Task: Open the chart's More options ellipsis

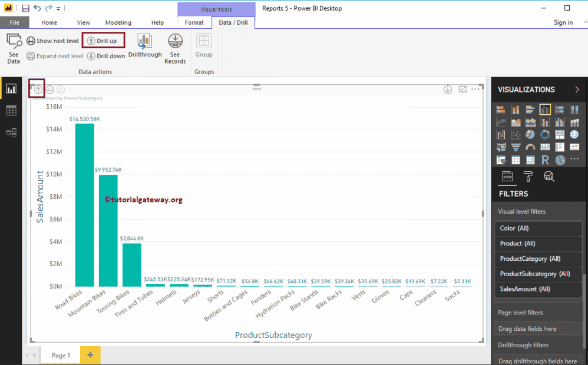Action: pyautogui.click(x=475, y=89)
